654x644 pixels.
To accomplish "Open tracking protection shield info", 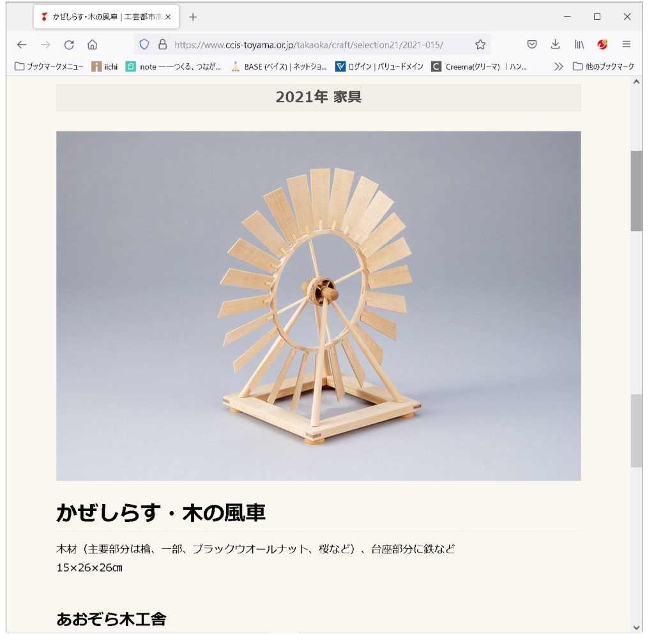I will (144, 45).
